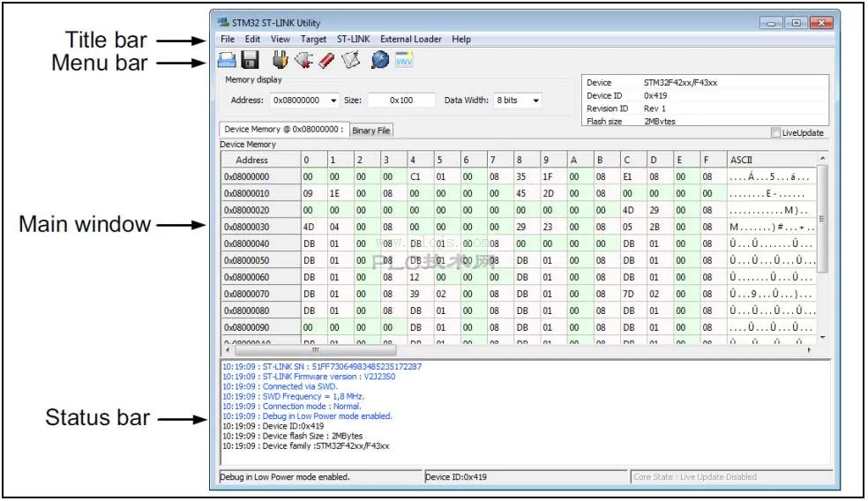Open the ST-LINK menu
This screenshot has height=501, width=868.
(x=353, y=39)
